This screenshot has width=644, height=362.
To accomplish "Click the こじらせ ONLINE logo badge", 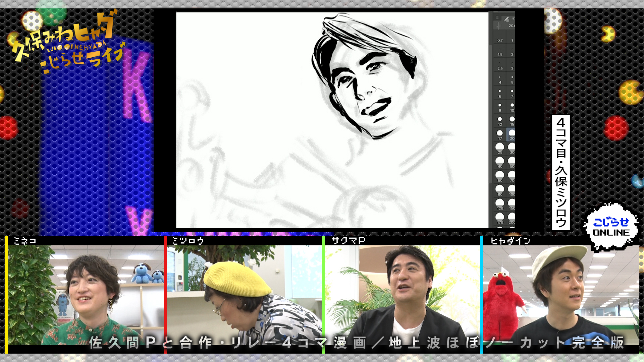I will click(611, 227).
